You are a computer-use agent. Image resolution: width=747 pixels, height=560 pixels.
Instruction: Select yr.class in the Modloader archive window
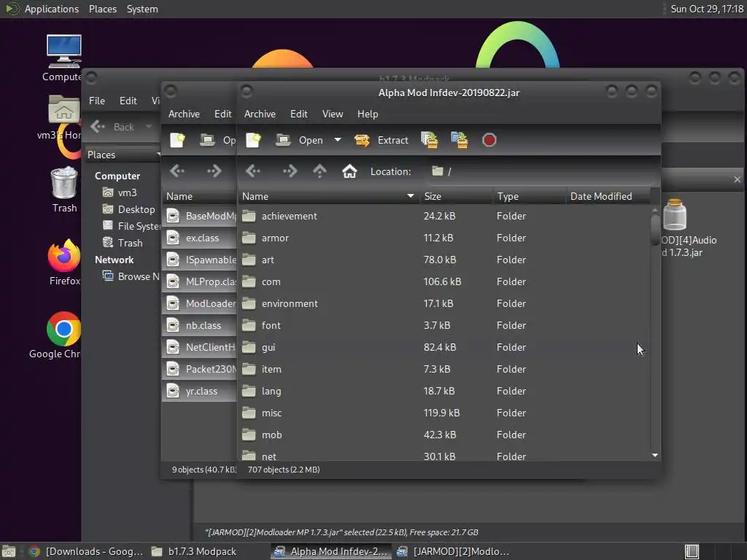tap(199, 392)
